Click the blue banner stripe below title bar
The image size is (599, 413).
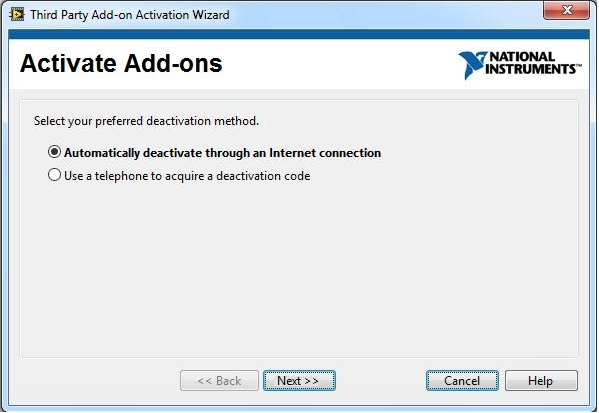click(299, 34)
